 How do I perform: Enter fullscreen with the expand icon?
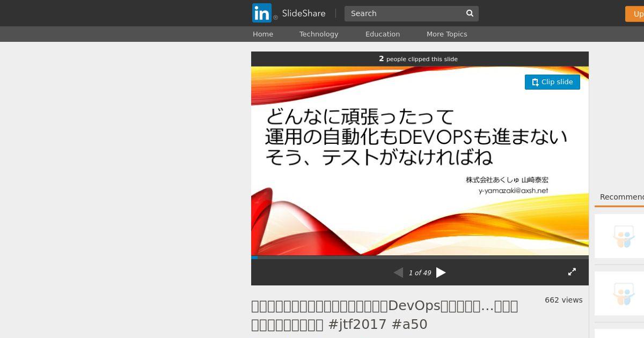pyautogui.click(x=572, y=272)
